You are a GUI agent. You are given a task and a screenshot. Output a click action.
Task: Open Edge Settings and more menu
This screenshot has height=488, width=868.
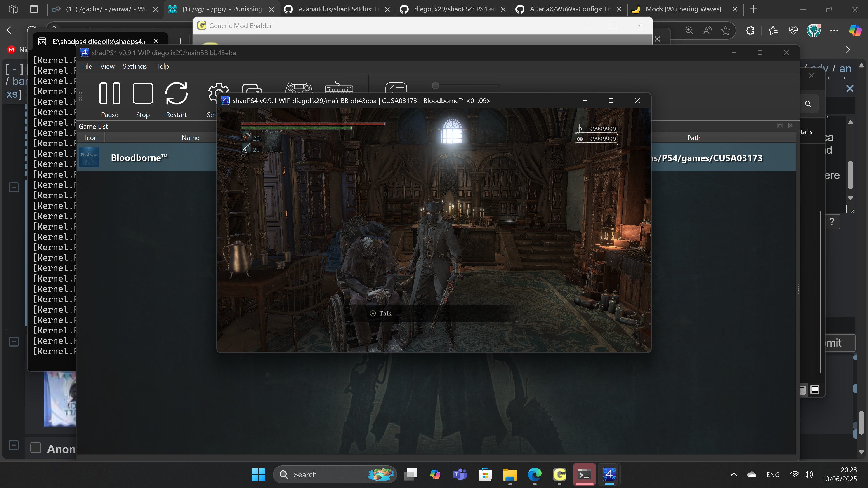834,31
